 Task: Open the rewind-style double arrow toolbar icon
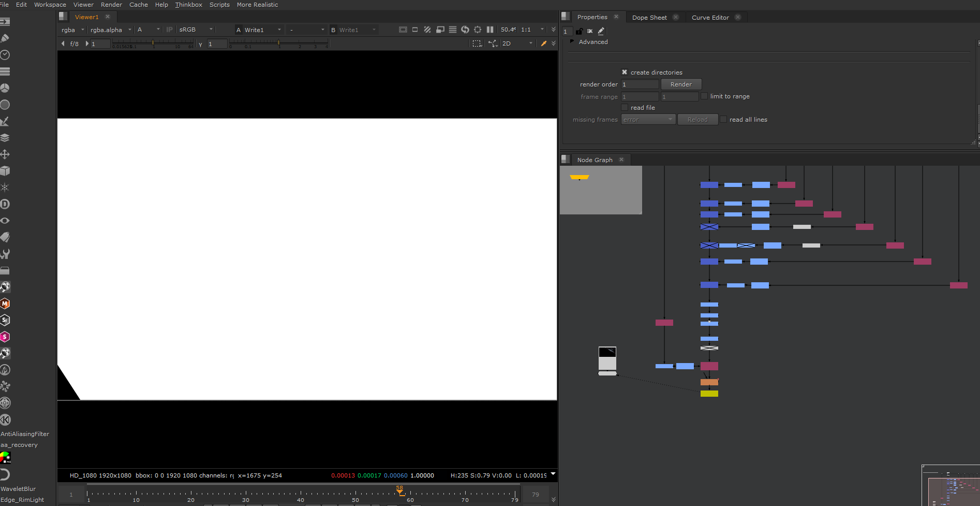point(5,420)
